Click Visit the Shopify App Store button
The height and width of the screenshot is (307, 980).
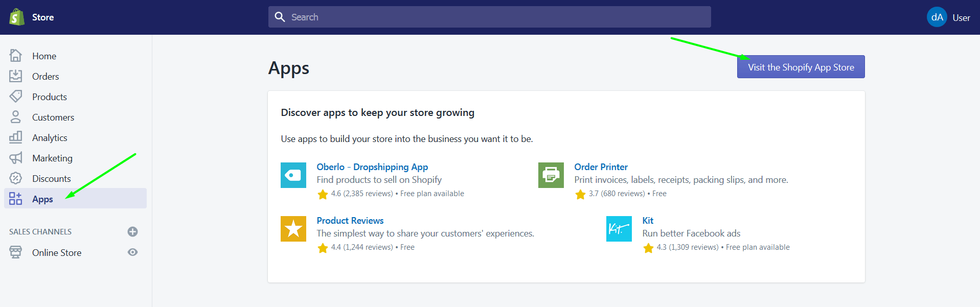801,67
